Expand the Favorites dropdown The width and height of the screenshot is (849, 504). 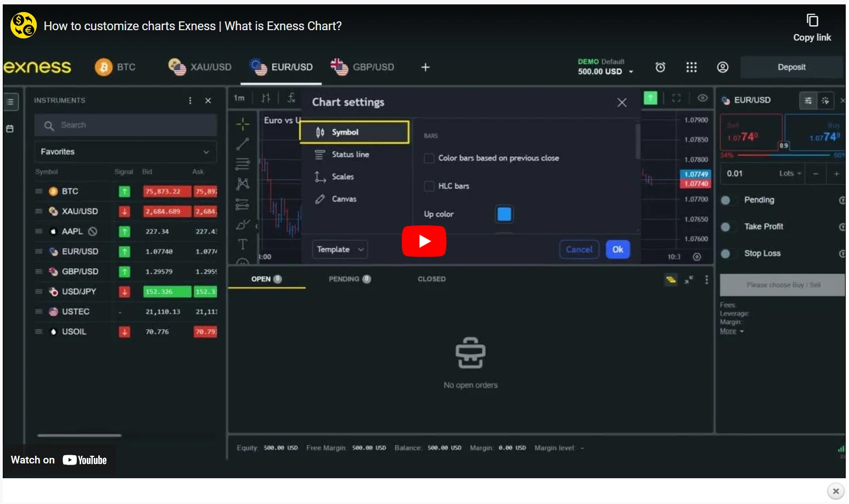click(126, 151)
